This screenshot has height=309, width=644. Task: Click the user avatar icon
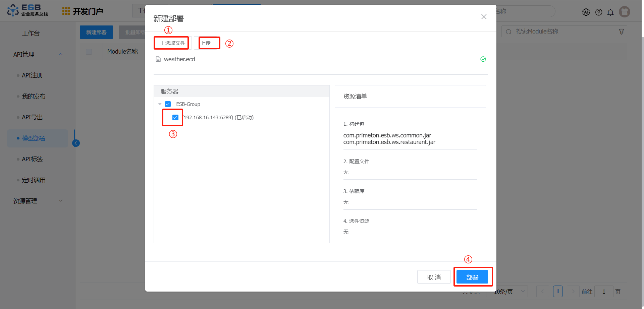click(625, 12)
